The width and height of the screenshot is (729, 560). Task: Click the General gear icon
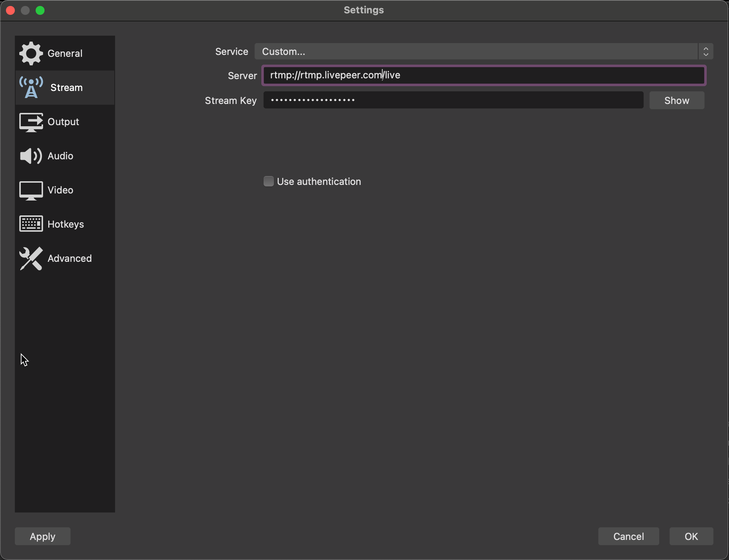(x=31, y=53)
